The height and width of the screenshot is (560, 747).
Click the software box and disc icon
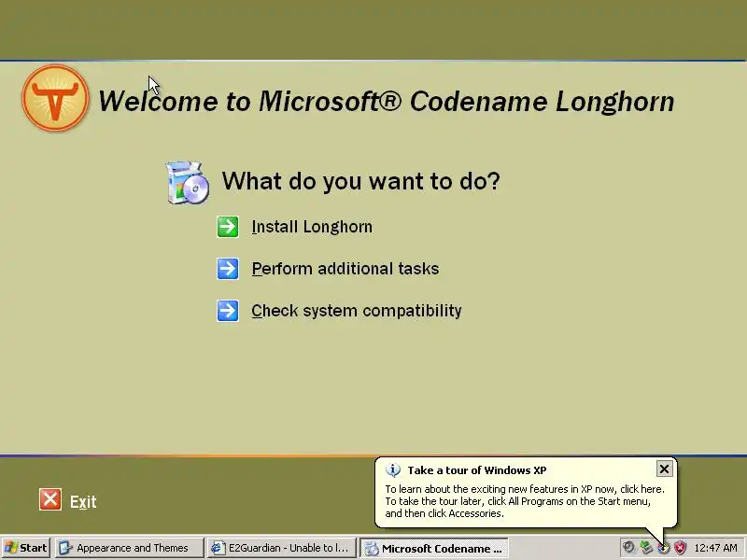pyautogui.click(x=188, y=183)
